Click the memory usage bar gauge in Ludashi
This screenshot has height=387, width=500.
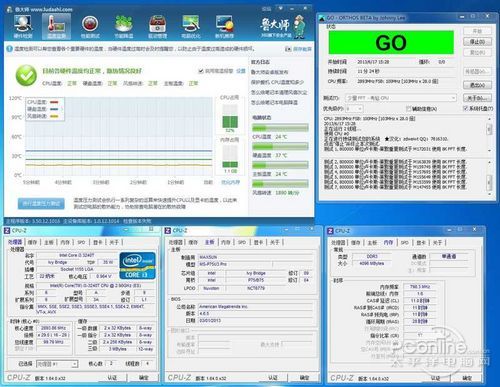230,157
